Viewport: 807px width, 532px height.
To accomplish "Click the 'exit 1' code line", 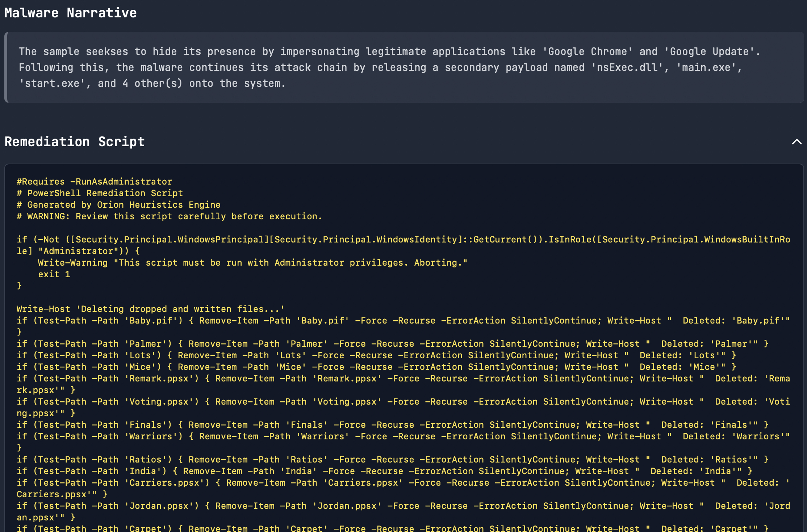I will click(x=54, y=274).
